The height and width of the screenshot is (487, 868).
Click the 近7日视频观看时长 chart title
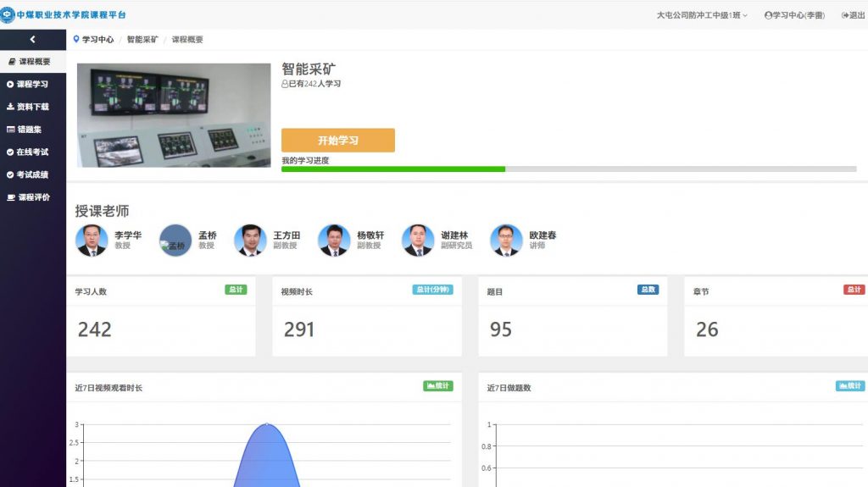[108, 388]
